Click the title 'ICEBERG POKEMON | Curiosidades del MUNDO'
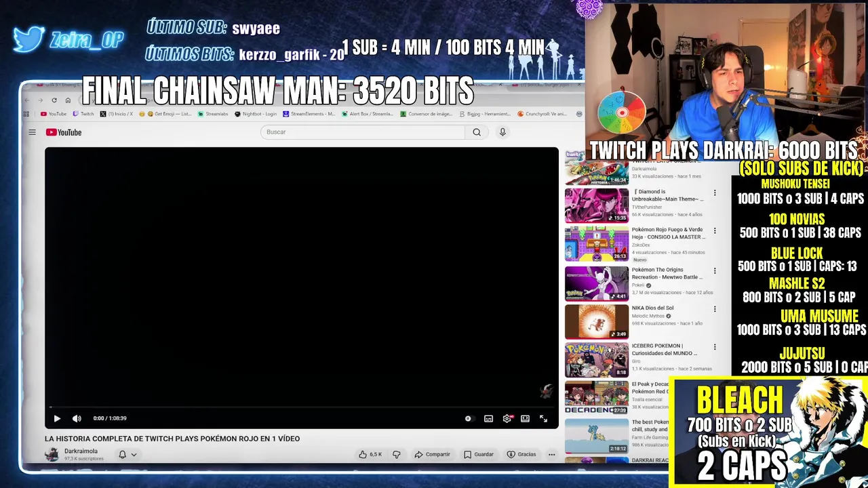 [x=665, y=350]
